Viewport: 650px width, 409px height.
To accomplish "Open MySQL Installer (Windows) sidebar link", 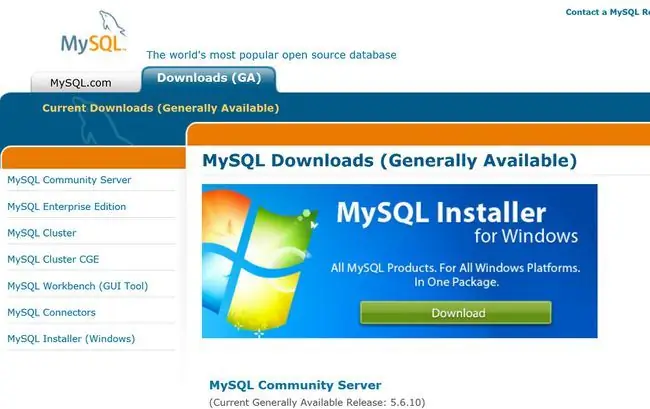I will point(71,339).
